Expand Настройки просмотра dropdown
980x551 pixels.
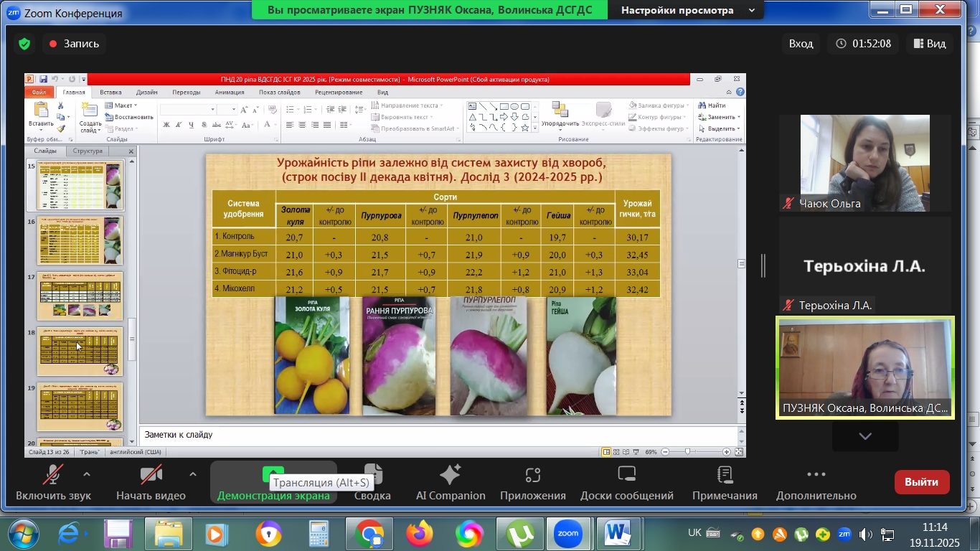(x=687, y=10)
